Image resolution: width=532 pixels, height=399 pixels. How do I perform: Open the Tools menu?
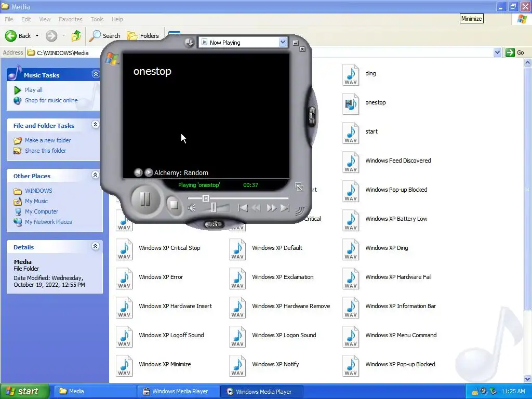pos(97,19)
